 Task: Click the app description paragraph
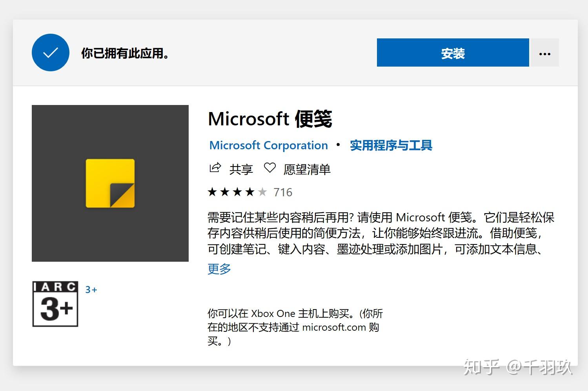(x=380, y=233)
